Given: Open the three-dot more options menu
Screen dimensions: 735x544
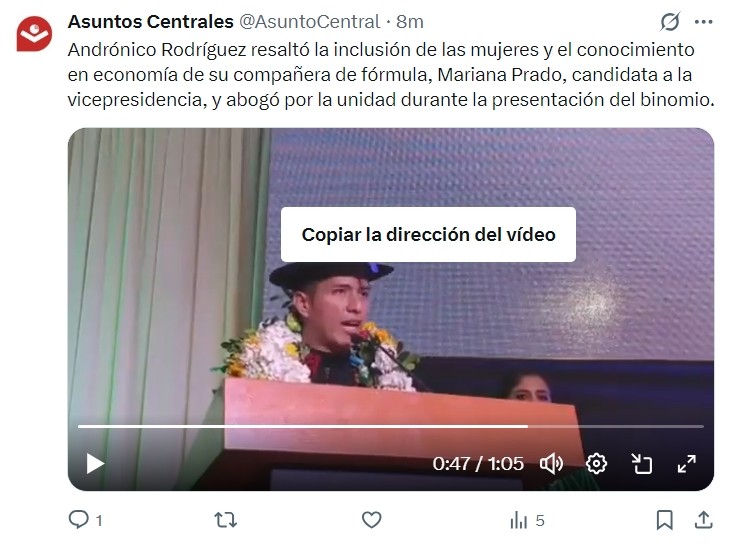Looking at the screenshot, I should (704, 22).
